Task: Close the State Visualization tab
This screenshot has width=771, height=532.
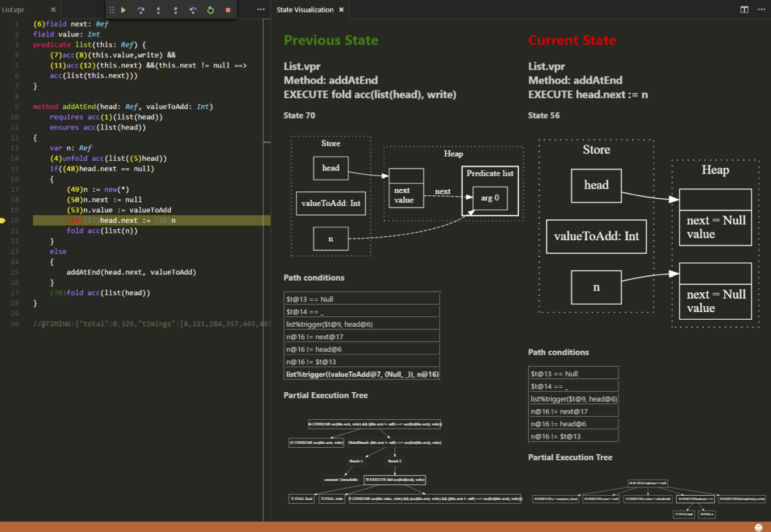Action: [342, 10]
